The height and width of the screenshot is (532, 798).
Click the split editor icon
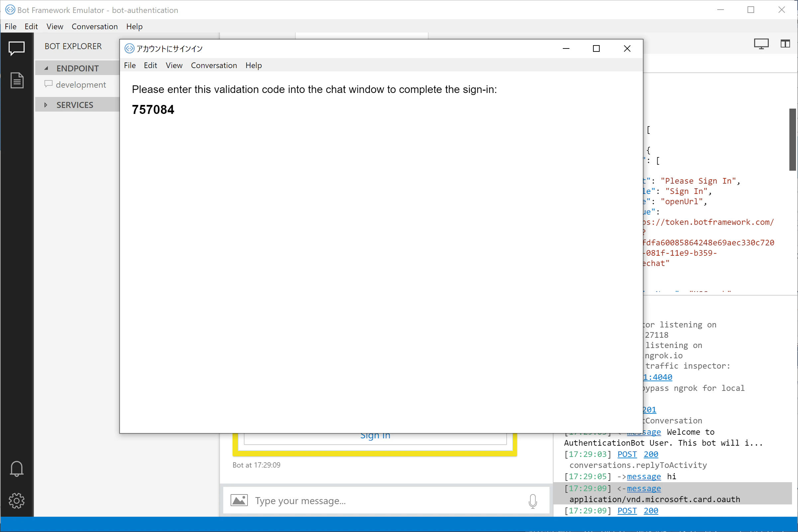pyautogui.click(x=785, y=44)
